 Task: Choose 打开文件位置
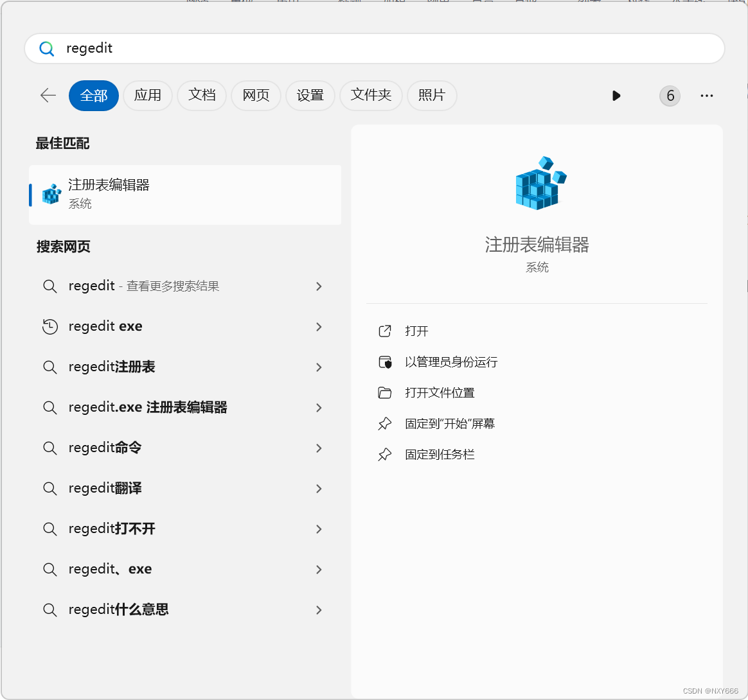(x=440, y=393)
